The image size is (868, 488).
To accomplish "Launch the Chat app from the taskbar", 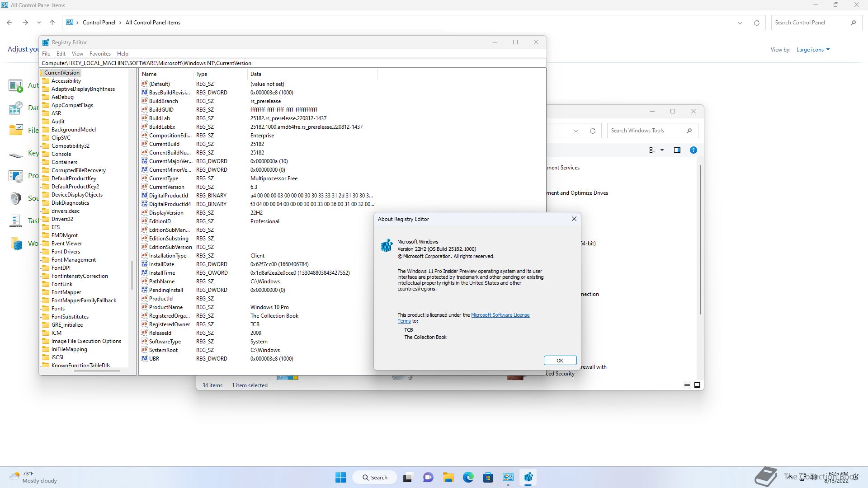I will coord(428,477).
